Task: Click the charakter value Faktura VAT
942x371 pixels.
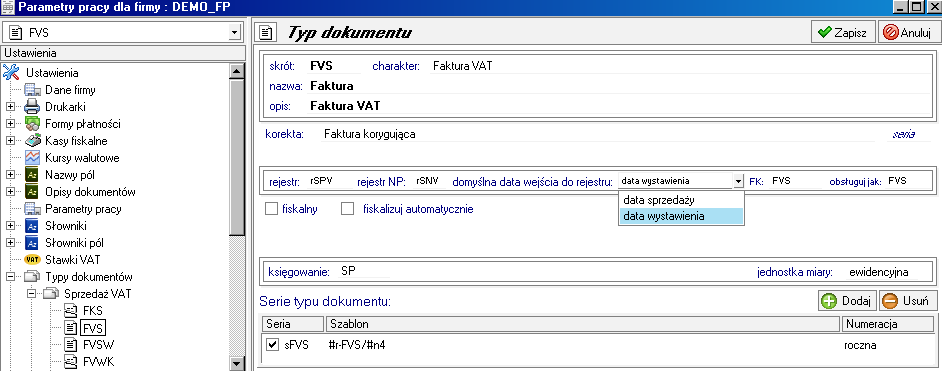Action: (463, 66)
